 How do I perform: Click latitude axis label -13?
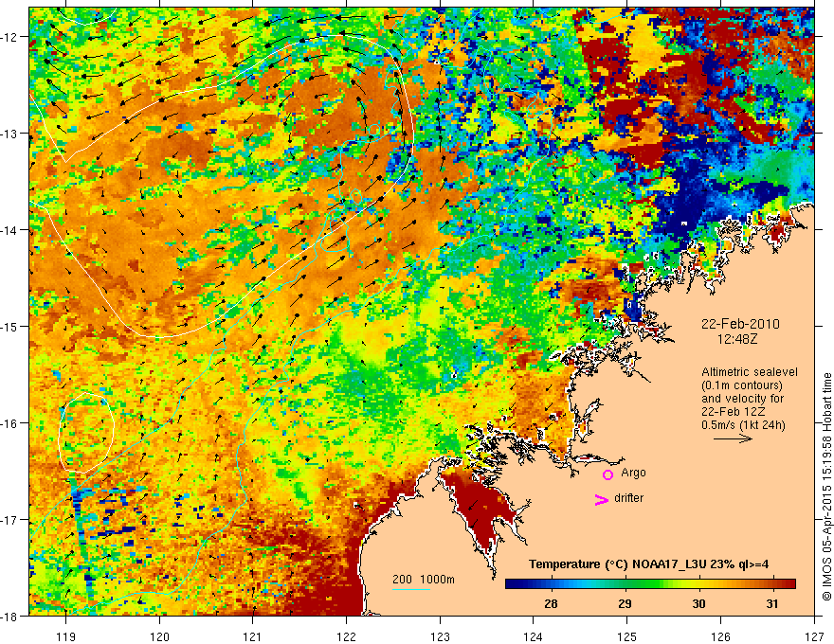(x=11, y=134)
